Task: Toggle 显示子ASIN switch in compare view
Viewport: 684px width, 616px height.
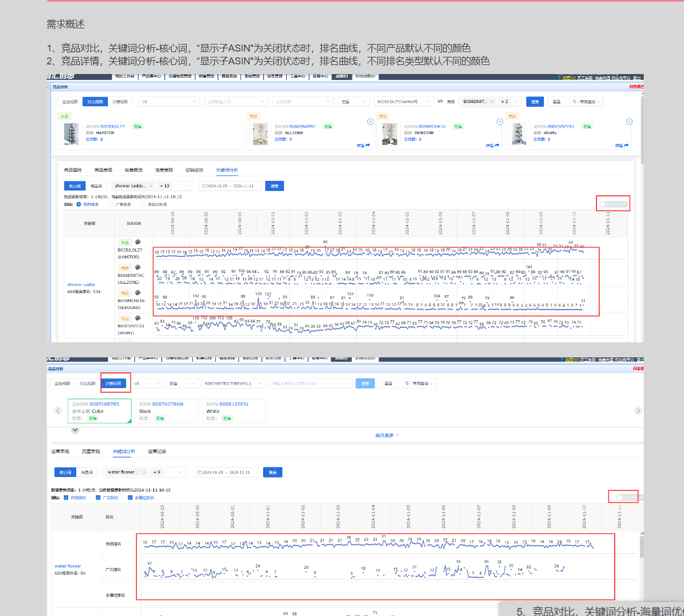Action: [613, 204]
